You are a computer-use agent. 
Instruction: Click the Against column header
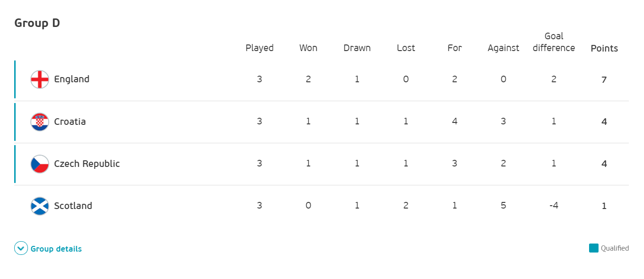pyautogui.click(x=503, y=48)
